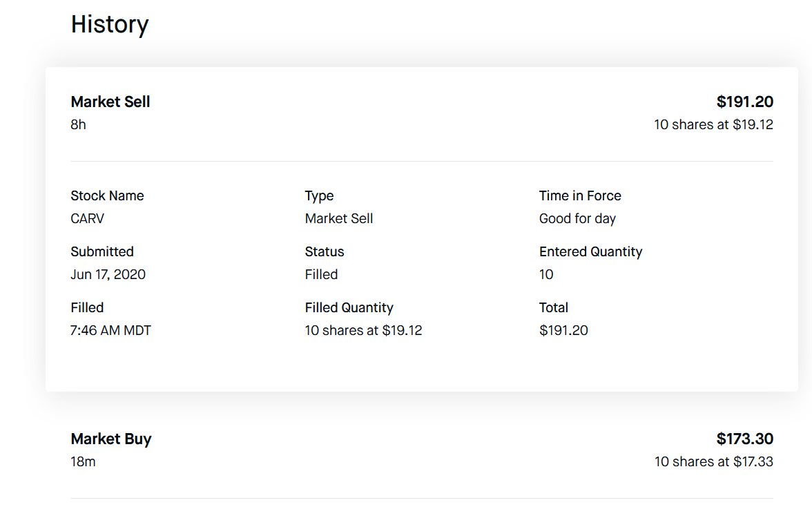The width and height of the screenshot is (812, 507).
Task: Click the 7:46 AM MDT filled time
Action: [x=110, y=331]
